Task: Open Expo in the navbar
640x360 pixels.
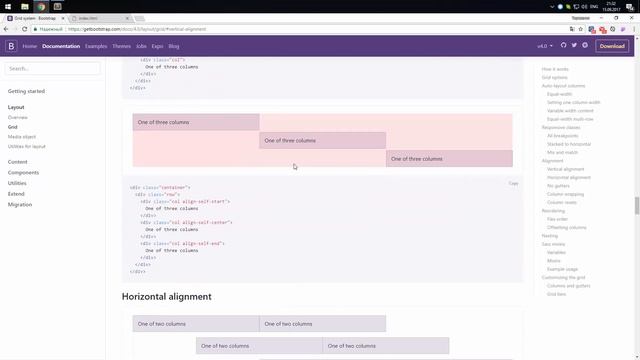Action: click(x=157, y=46)
